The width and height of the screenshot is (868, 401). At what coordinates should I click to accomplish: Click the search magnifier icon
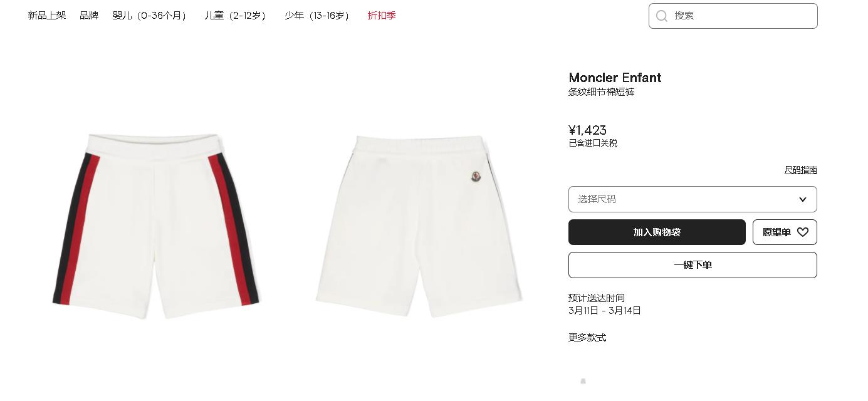(x=661, y=16)
